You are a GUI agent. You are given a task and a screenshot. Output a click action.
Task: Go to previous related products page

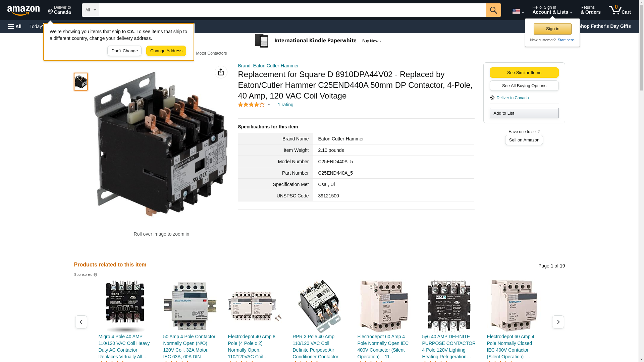[81, 322]
